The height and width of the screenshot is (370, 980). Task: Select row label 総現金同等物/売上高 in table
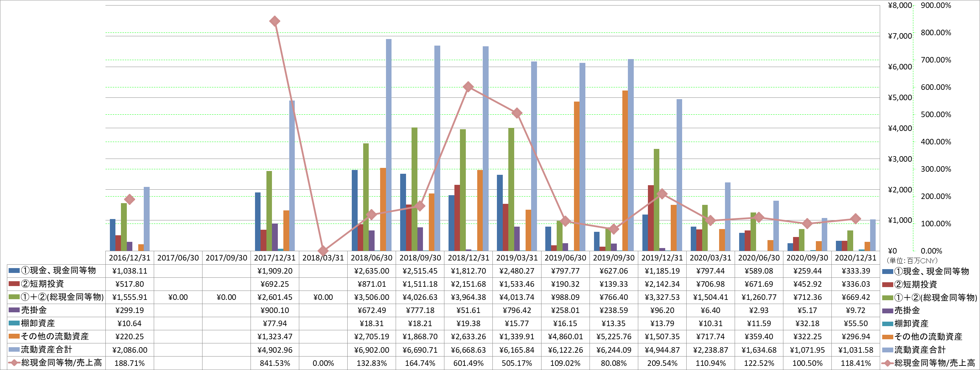pyautogui.click(x=62, y=363)
